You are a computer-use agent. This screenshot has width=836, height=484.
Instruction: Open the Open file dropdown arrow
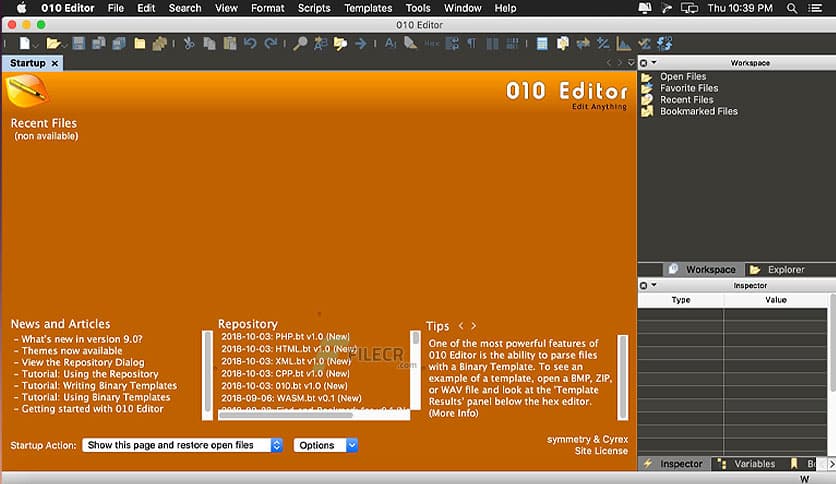(65, 46)
